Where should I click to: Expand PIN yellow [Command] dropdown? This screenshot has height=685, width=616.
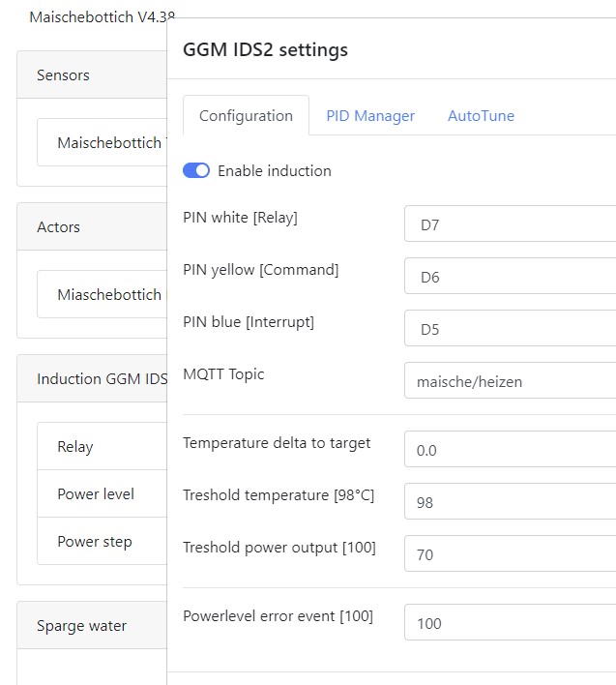(510, 277)
